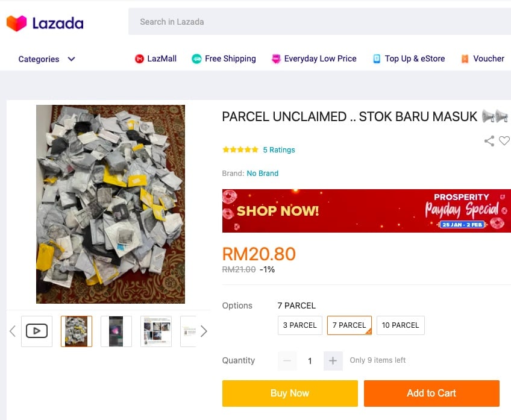Show next product thumbnails with right arrow
Screen dimensions: 511x420
pyautogui.click(x=204, y=331)
